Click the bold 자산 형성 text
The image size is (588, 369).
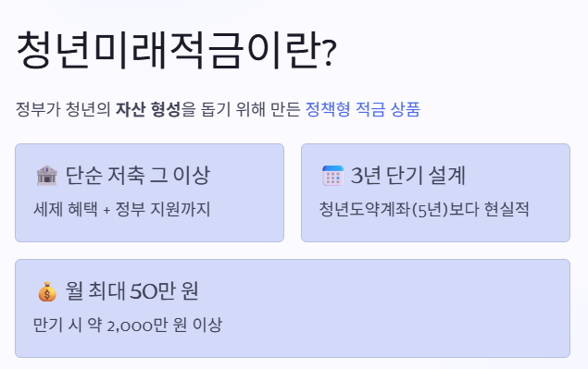click(148, 109)
